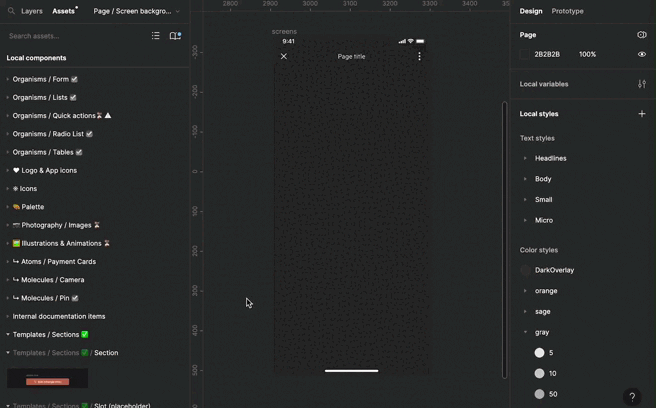Image resolution: width=656 pixels, height=408 pixels.
Task: Open the team library book icon
Action: [x=175, y=36]
